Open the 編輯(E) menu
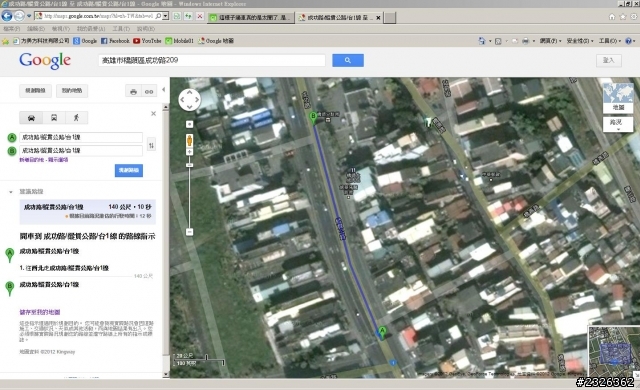Image resolution: width=640 pixels, height=390 pixels. [36, 29]
